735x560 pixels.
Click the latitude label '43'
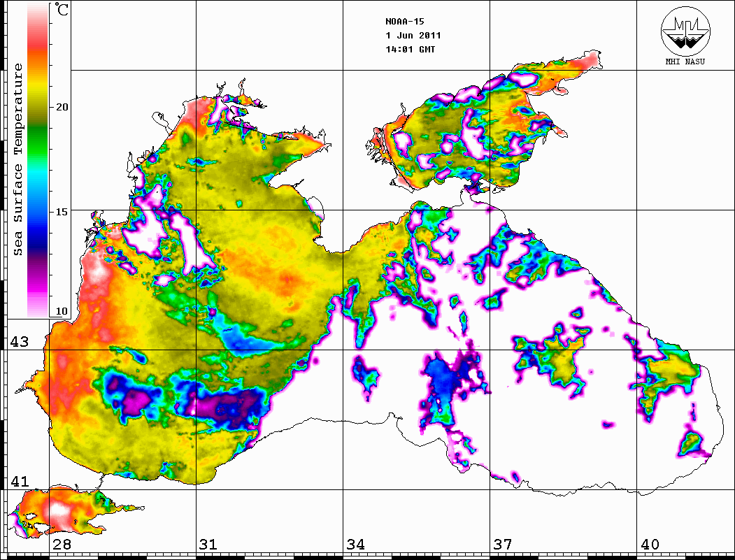click(19, 342)
